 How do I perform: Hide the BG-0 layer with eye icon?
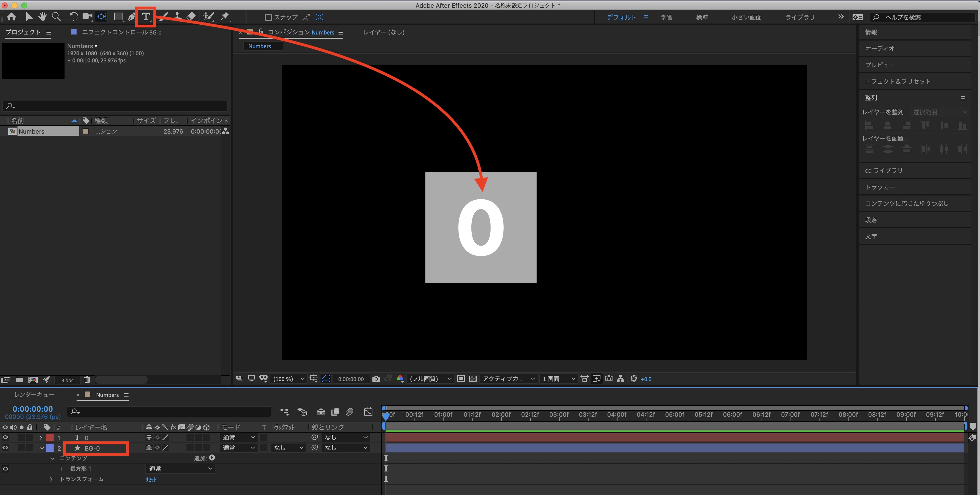coord(5,448)
